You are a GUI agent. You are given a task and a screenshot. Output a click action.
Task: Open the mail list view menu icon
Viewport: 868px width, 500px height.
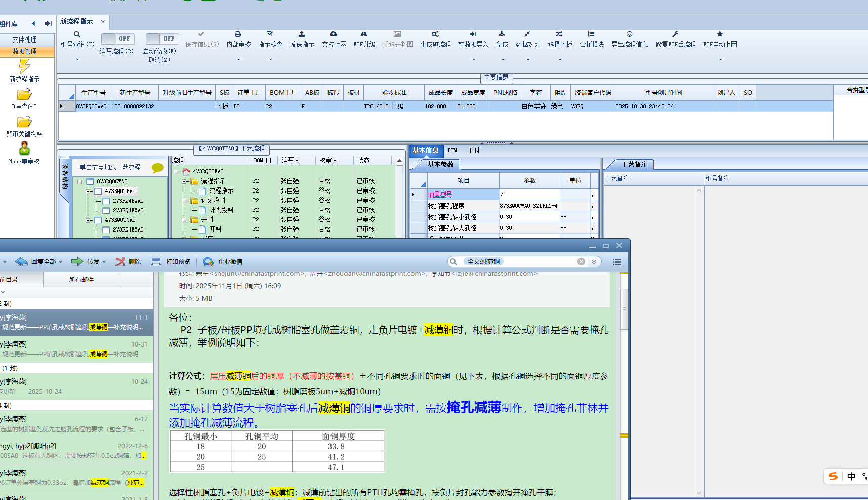click(x=617, y=262)
